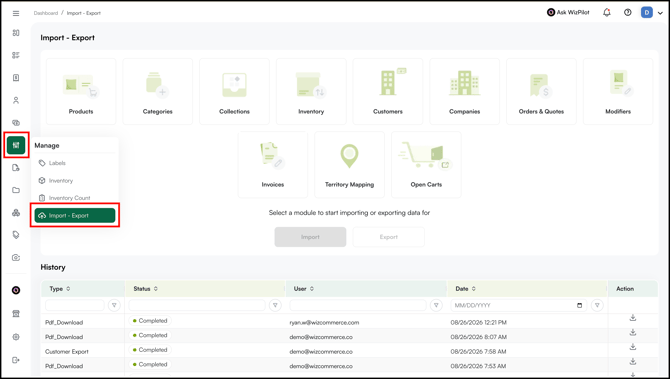Viewport: 670px width, 379px height.
Task: Expand the user profile dropdown chevron
Action: point(660,13)
